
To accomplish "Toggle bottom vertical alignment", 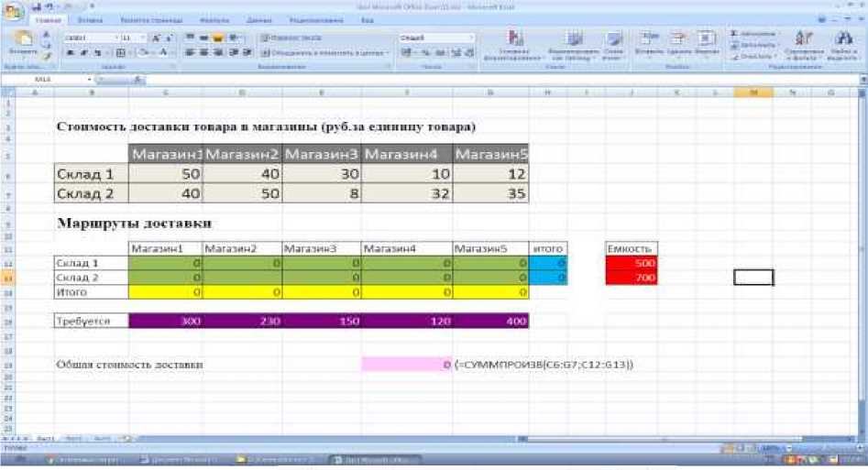I will [x=218, y=38].
